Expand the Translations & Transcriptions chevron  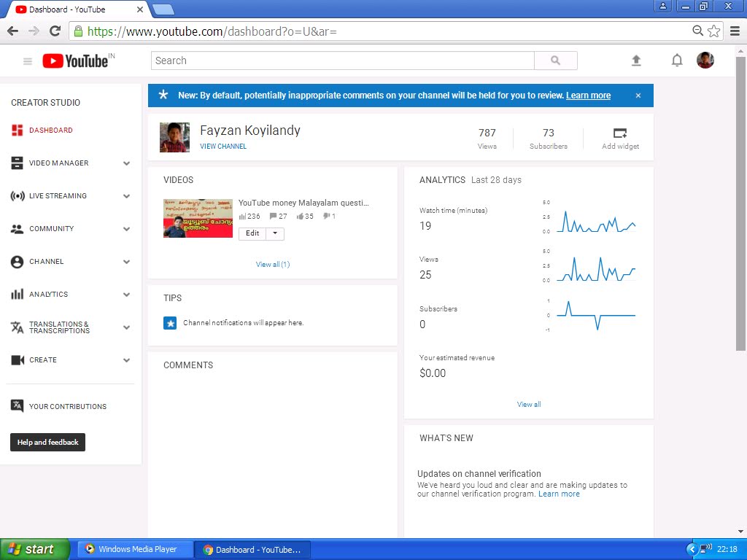pos(127,327)
